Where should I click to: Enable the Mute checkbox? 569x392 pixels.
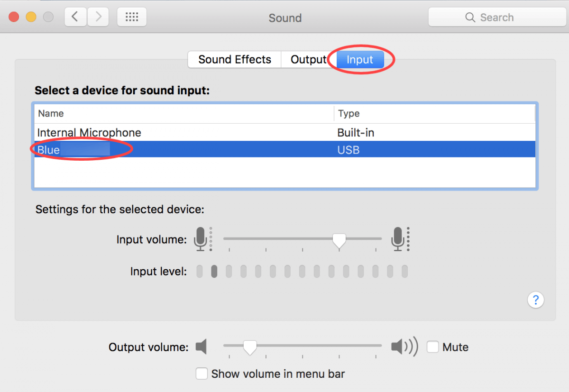coord(432,347)
